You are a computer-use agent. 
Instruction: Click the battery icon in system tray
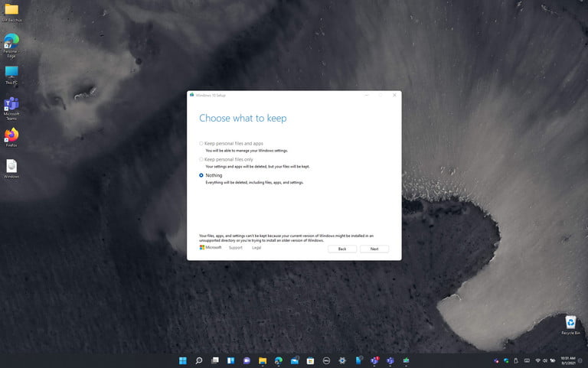(553, 360)
